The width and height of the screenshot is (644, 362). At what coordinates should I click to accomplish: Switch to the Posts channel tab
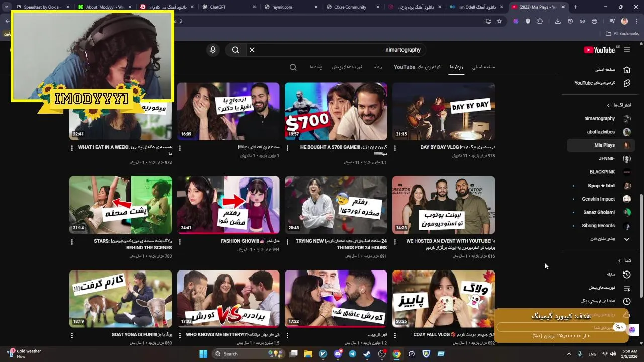[x=316, y=67]
